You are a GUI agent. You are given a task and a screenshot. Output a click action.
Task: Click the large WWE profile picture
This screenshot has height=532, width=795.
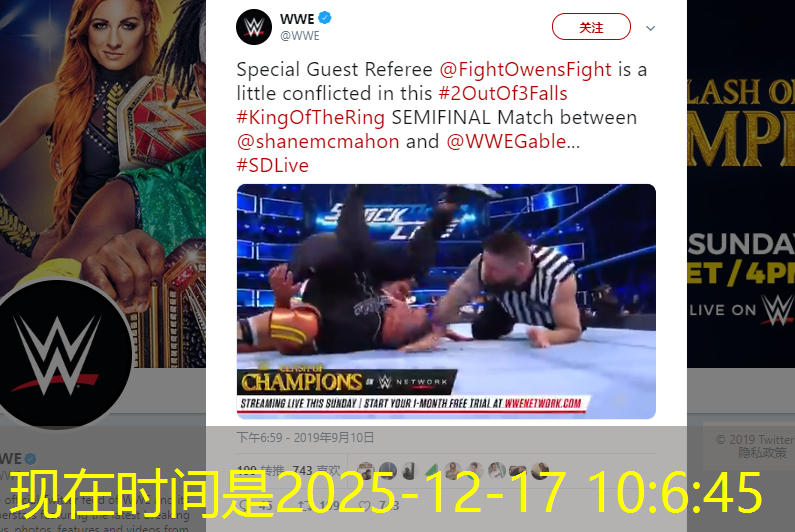click(x=57, y=354)
